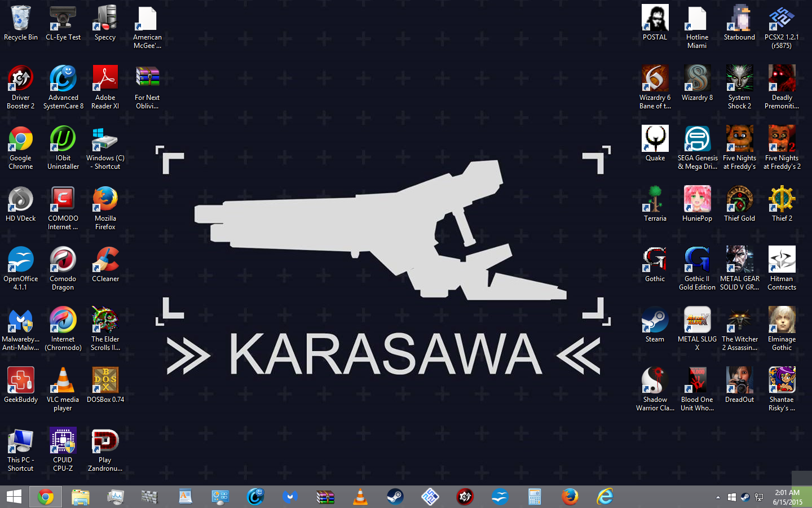Show hidden system tray icons
The height and width of the screenshot is (508, 812).
tap(718, 497)
